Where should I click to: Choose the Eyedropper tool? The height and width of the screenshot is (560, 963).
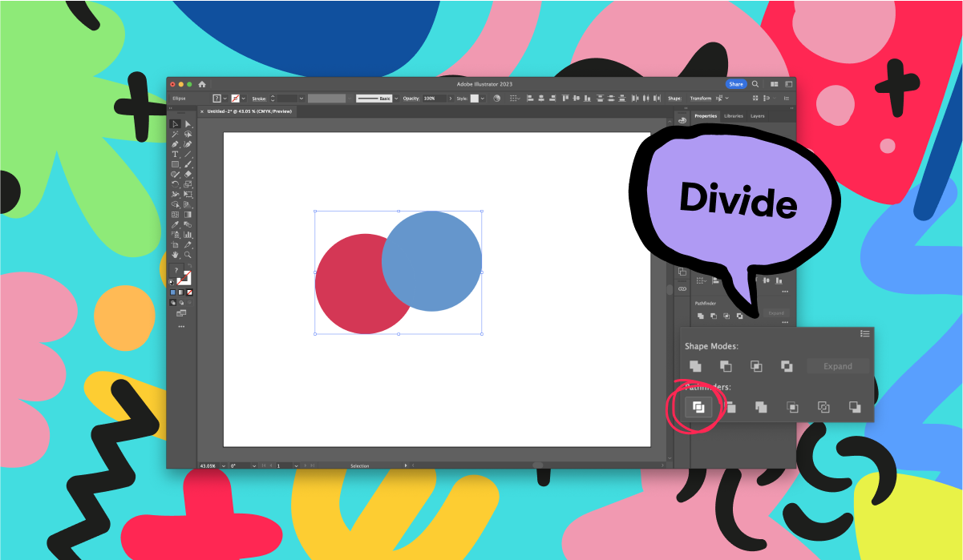click(175, 224)
